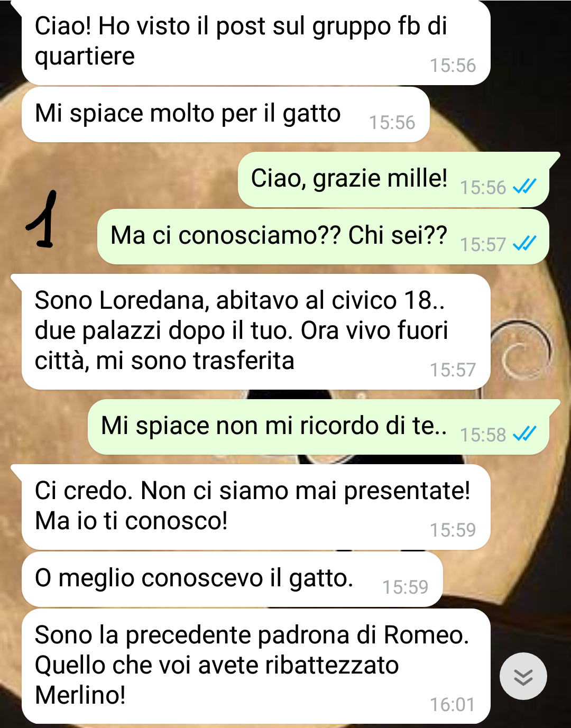The image size is (571, 728).
Task: Select 'O meglio conoscevo il gatto.' bubble
Action: pyautogui.click(x=232, y=579)
